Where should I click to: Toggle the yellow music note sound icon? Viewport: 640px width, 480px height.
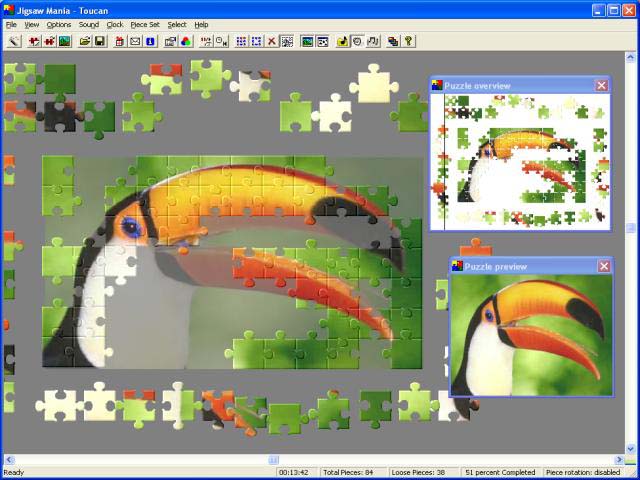[343, 41]
